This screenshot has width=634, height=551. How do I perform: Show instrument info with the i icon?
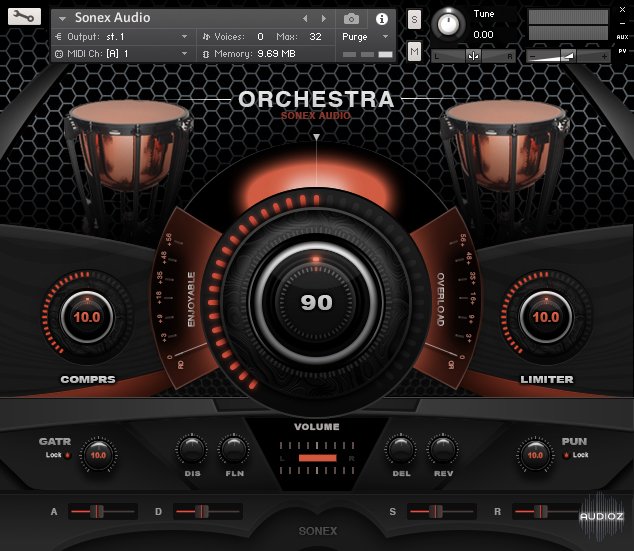click(382, 19)
